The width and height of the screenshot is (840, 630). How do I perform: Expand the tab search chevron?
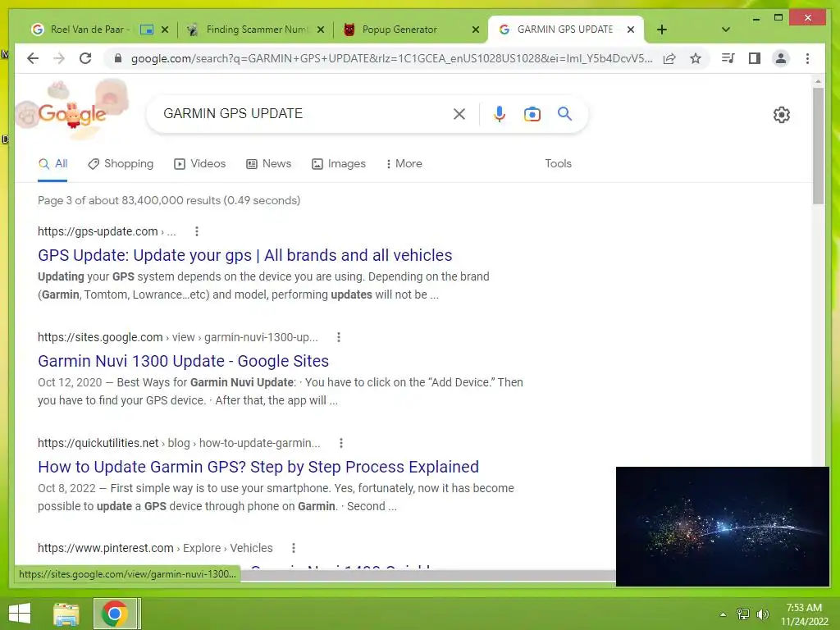pyautogui.click(x=726, y=30)
